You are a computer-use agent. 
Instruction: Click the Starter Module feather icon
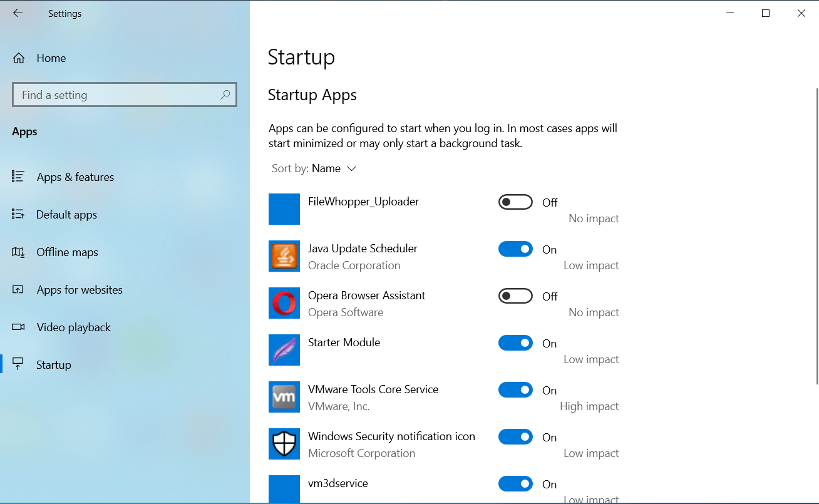[284, 350]
